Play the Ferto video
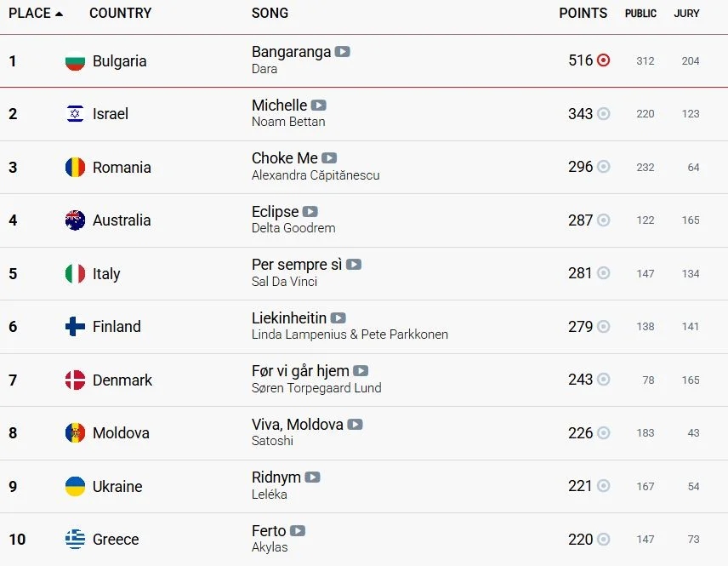This screenshot has height=566, width=728. click(298, 531)
